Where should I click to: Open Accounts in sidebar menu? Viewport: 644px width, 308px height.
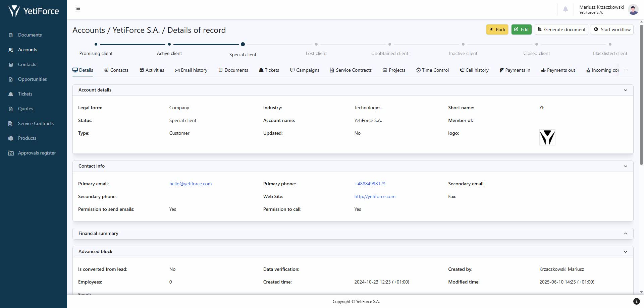coord(28,50)
